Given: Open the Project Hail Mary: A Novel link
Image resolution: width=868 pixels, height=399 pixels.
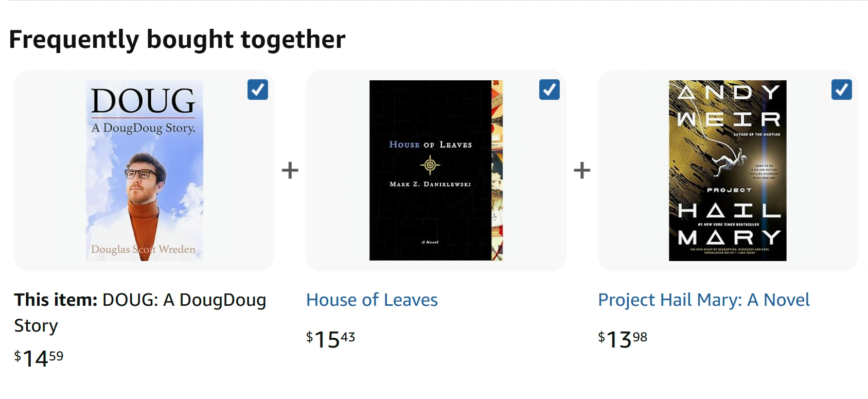Looking at the screenshot, I should tap(703, 300).
